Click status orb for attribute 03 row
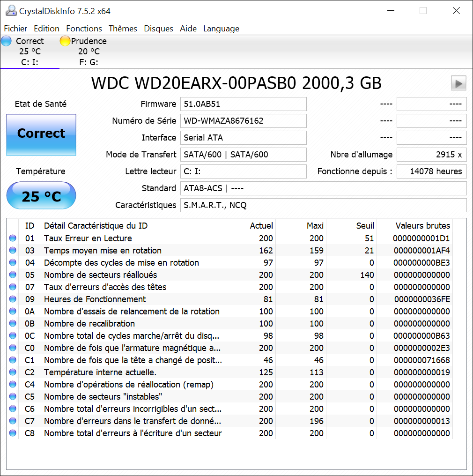Viewport: 473px width, 476px height. click(13, 250)
